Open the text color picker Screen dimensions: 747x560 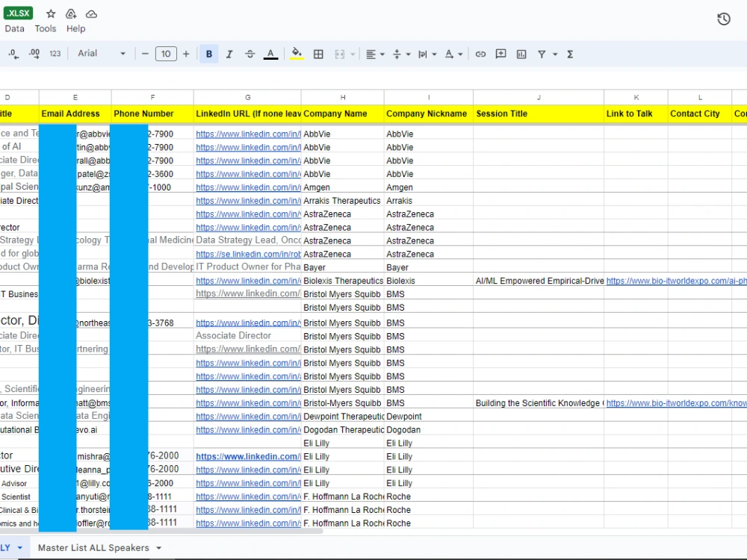270,55
